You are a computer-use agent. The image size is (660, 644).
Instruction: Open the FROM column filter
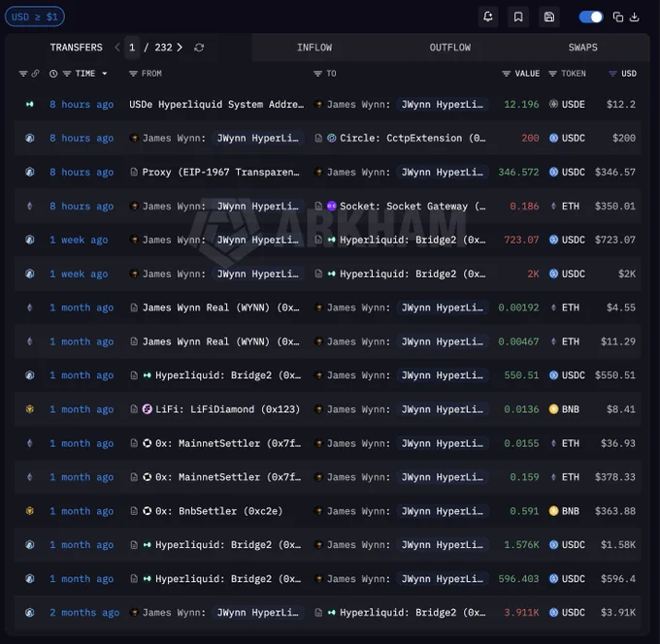(133, 74)
